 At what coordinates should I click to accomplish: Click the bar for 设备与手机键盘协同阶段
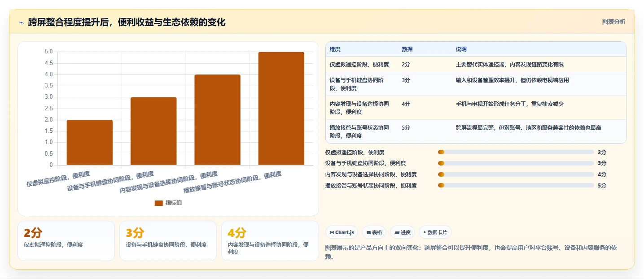click(153, 131)
